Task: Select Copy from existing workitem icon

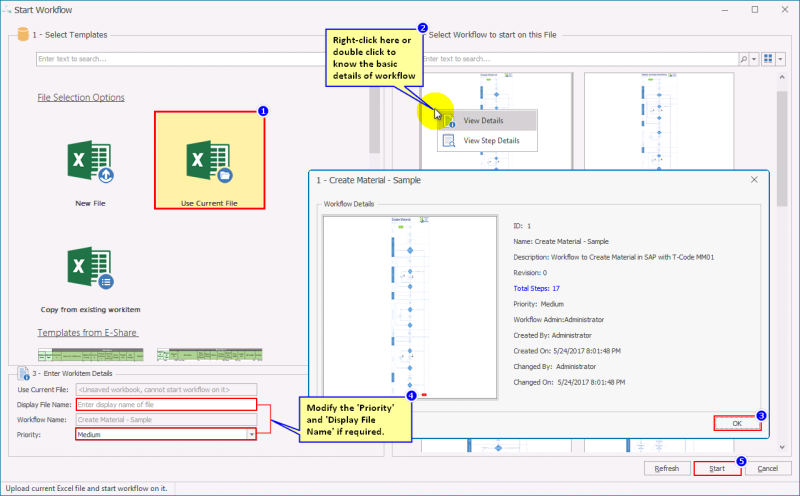Action: tap(90, 270)
